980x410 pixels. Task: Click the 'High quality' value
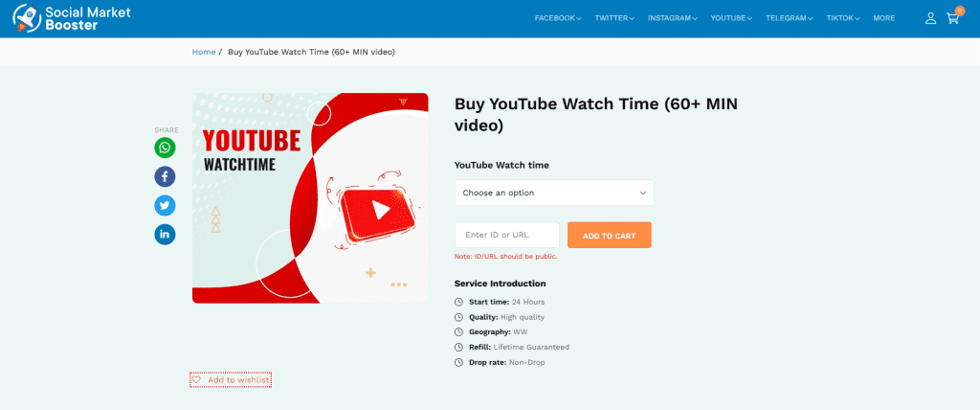(523, 317)
